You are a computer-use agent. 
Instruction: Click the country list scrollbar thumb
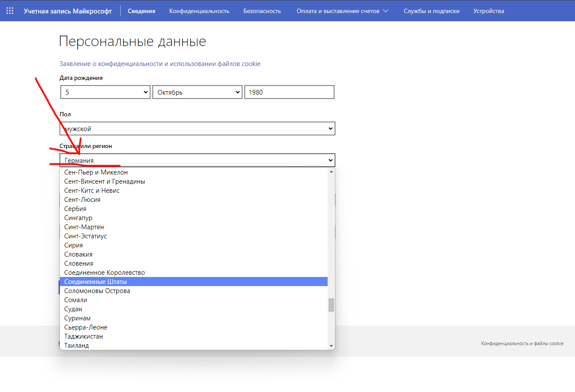tap(332, 305)
